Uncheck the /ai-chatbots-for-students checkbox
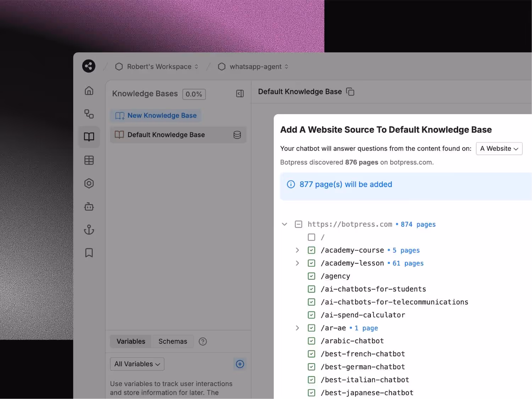The height and width of the screenshot is (399, 532). pos(311,289)
